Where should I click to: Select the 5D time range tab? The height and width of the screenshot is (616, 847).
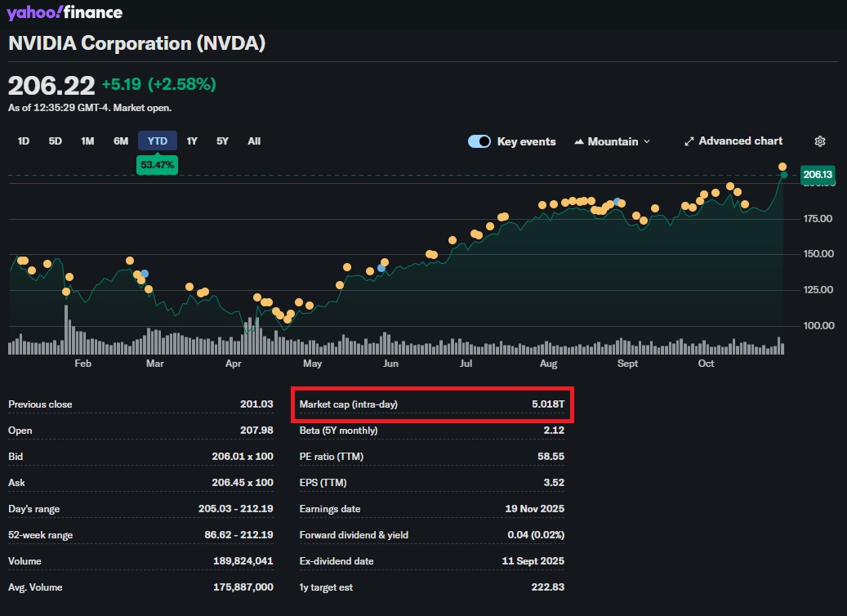click(55, 141)
